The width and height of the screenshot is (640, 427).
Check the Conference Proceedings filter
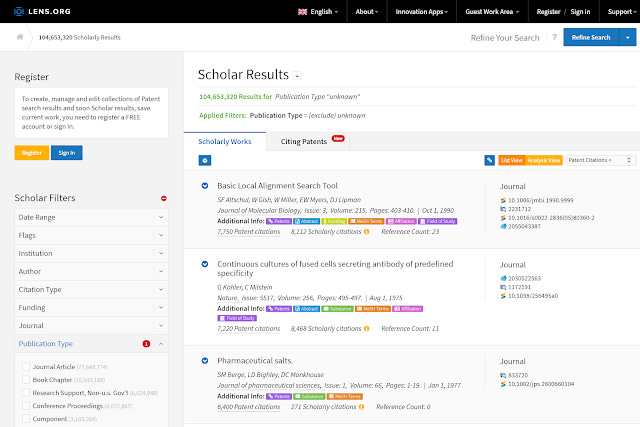tap(26, 406)
